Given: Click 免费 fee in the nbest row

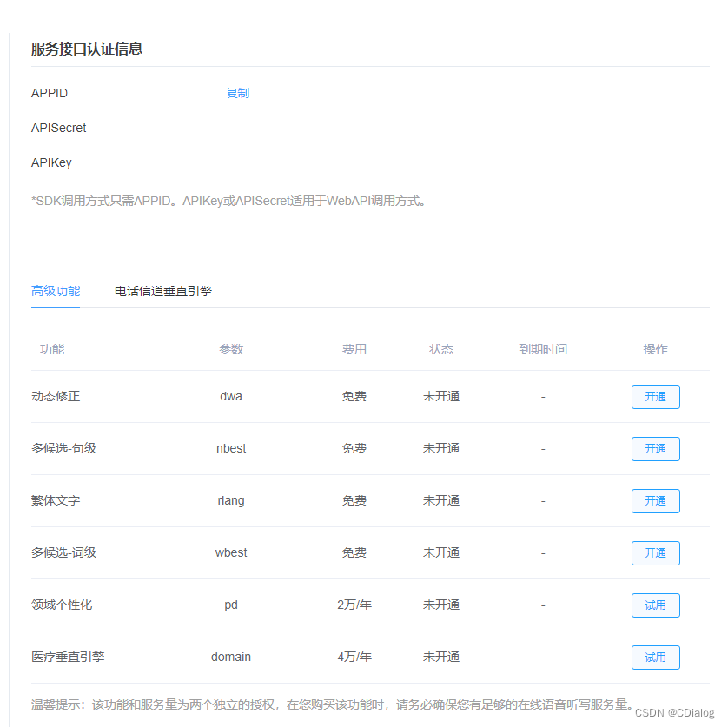Looking at the screenshot, I should point(354,448).
